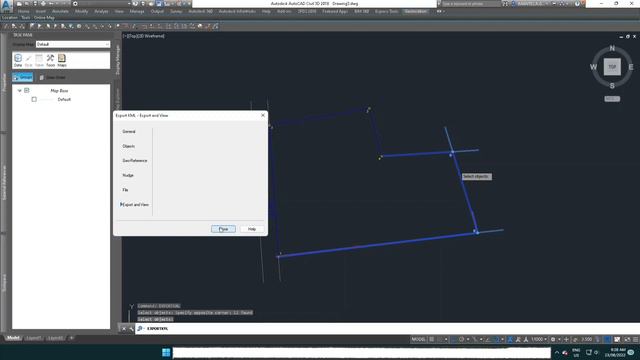Click the Help button in Export KML dialog

click(x=252, y=229)
